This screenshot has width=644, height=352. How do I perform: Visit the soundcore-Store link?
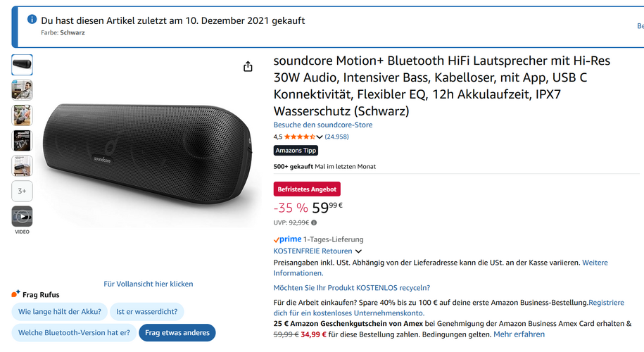point(323,125)
